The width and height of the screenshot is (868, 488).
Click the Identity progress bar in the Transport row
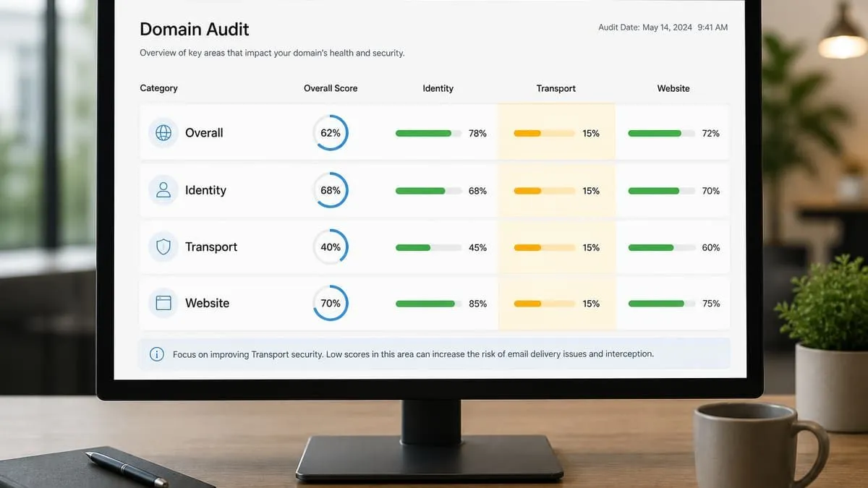[429, 247]
